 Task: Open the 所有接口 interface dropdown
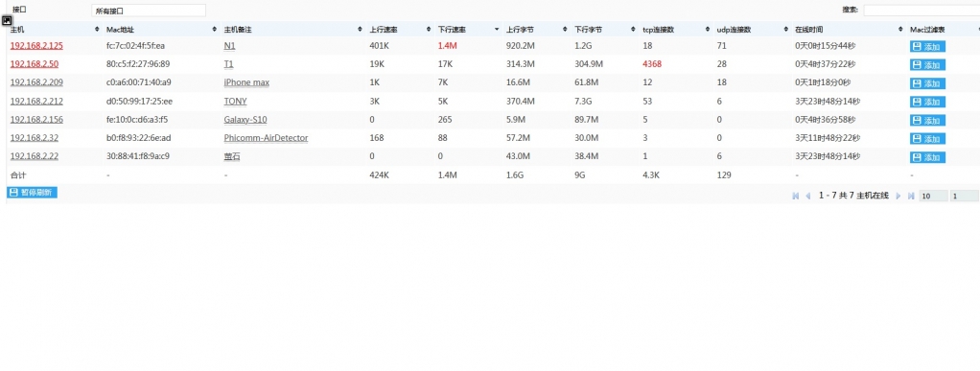[x=148, y=11]
